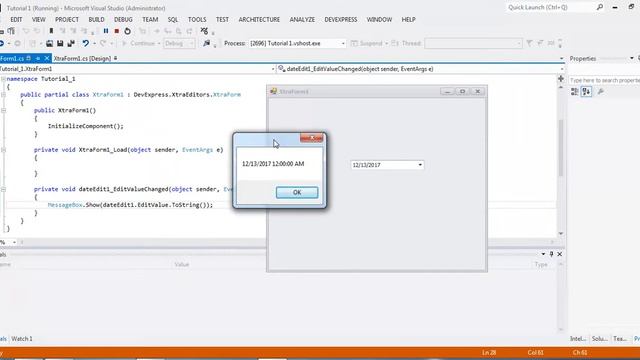Click the Suspend button
640x360 pixels.
pos(367,43)
